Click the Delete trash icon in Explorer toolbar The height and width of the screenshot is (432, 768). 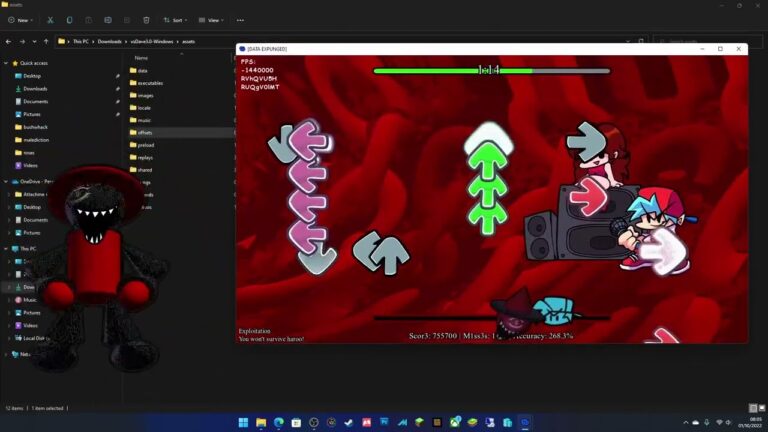point(146,20)
